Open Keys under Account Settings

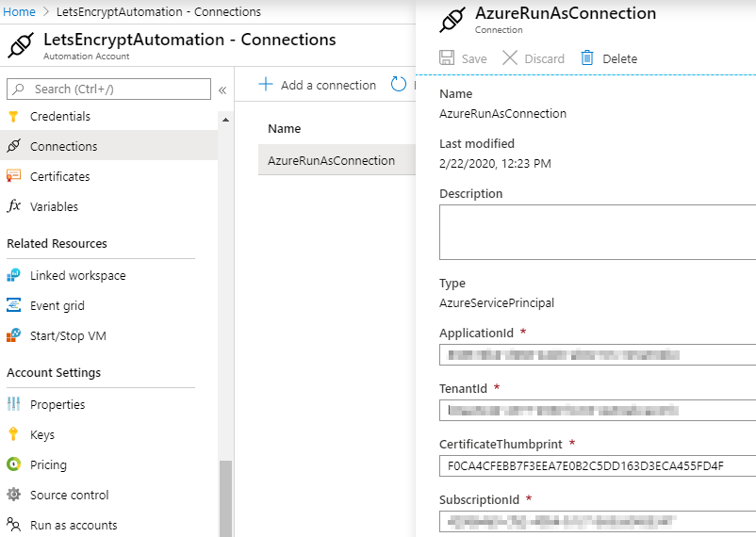pos(41,434)
